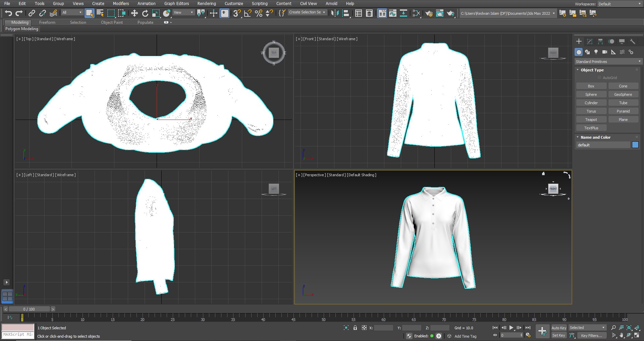Image resolution: width=644 pixels, height=341 pixels.
Task: Open the Create Selection Set dropdown
Action: click(x=307, y=12)
